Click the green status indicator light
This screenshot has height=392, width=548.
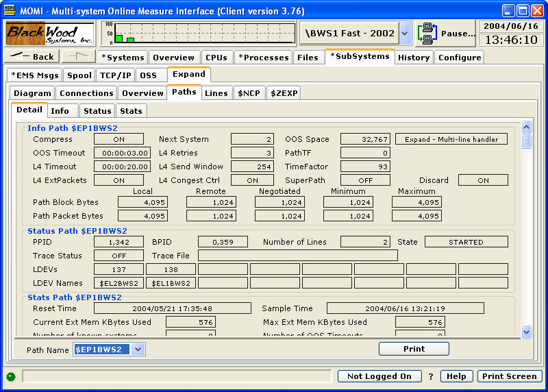point(11,376)
